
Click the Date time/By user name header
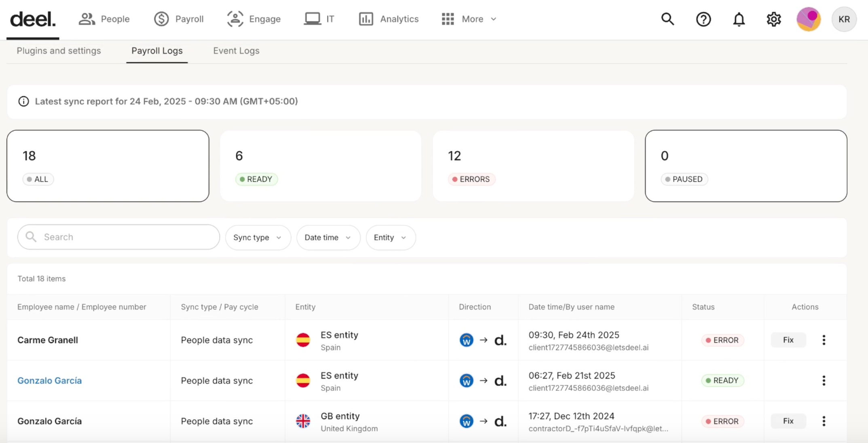[571, 307]
